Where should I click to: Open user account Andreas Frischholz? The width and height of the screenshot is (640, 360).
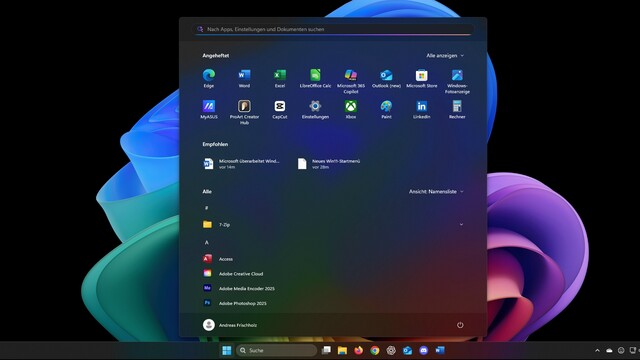tap(230, 325)
